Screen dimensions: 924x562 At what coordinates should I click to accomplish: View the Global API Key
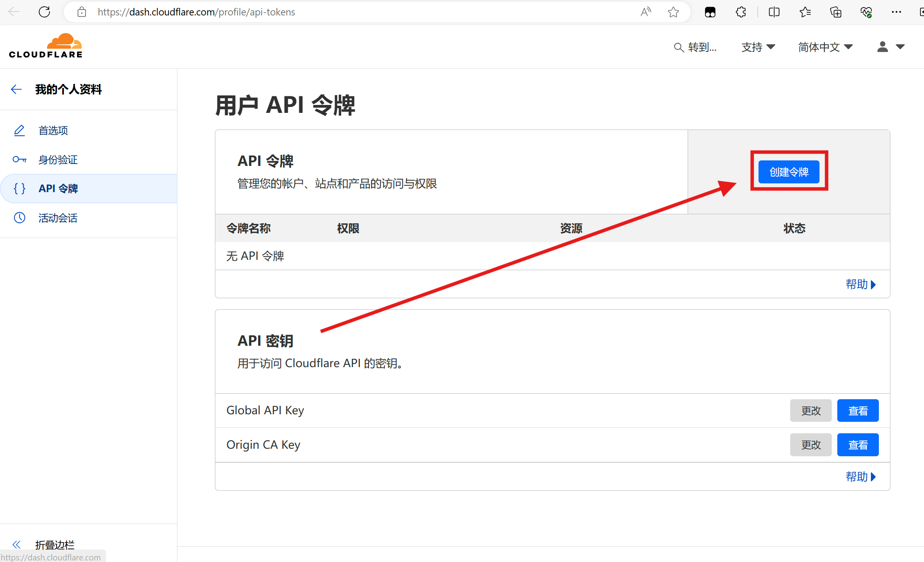[x=857, y=411]
